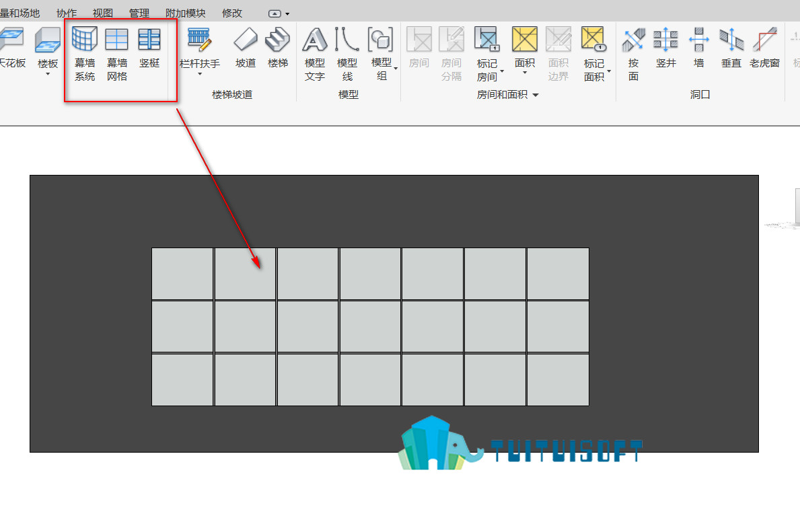Screen dimensions: 800x532
Task: Select the 坡道 ramp tool
Action: [246, 48]
